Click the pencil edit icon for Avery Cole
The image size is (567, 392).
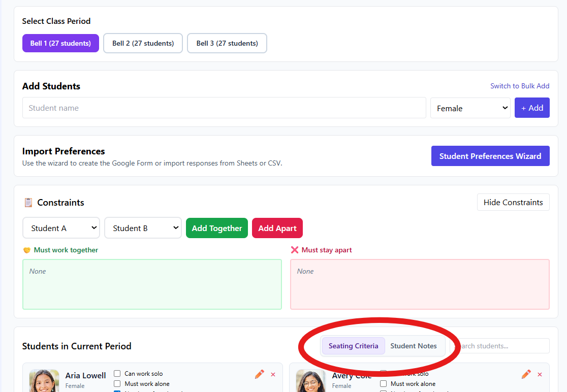[526, 374]
